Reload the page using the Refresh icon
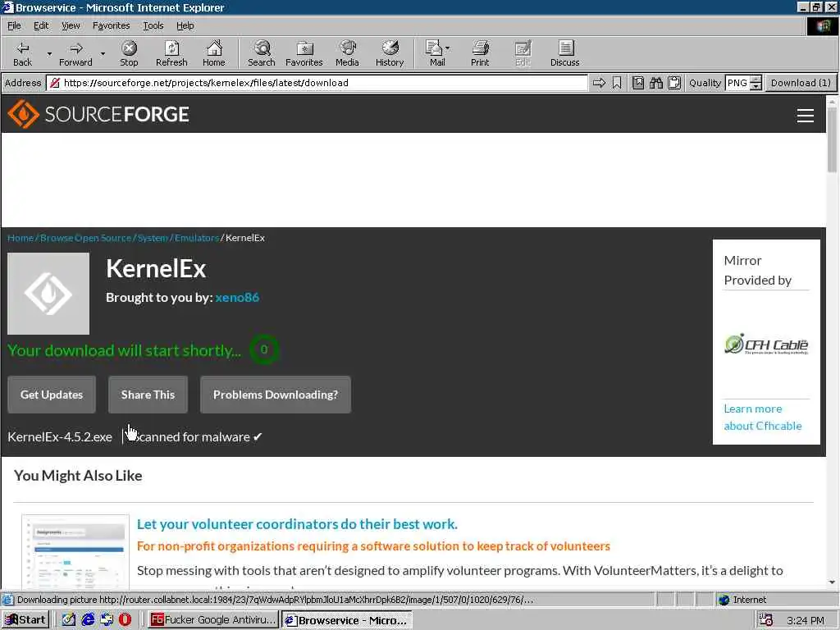This screenshot has height=630, width=840. coord(171,53)
